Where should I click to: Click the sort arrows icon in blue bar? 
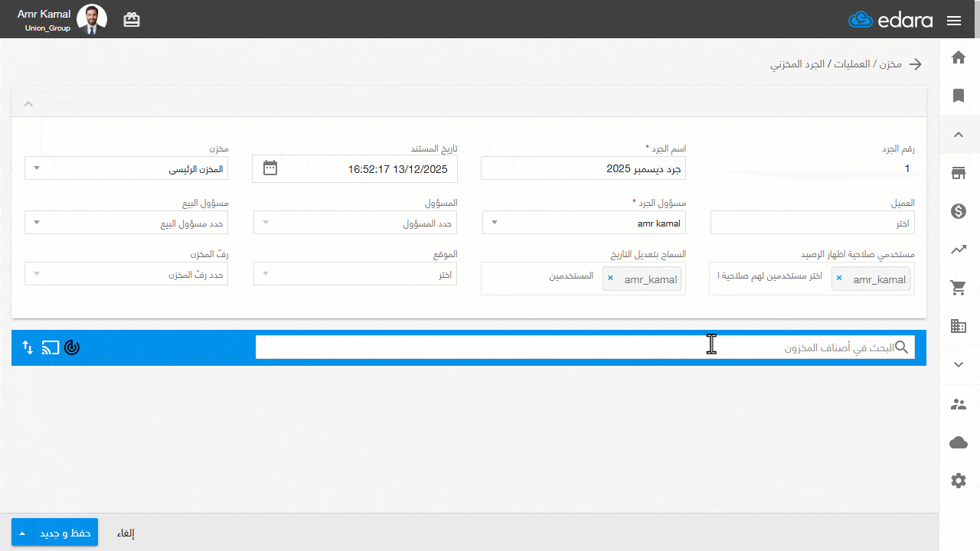[x=28, y=347]
